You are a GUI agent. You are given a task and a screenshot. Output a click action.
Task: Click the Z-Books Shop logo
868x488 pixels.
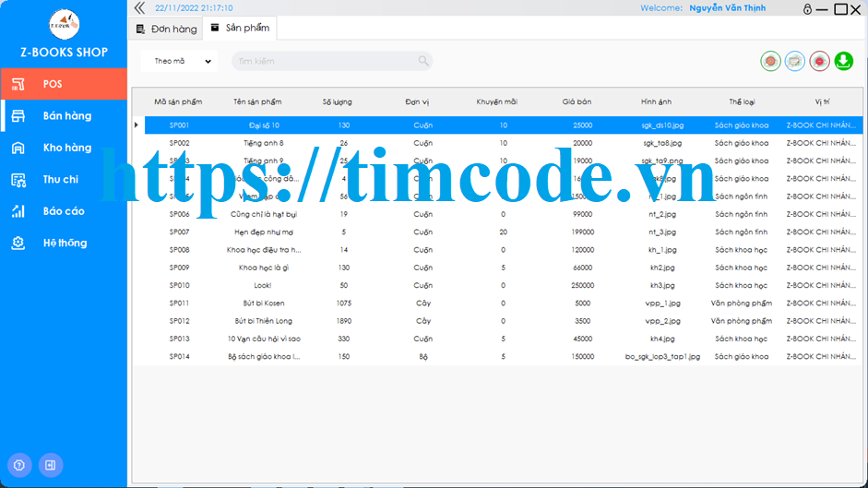(x=64, y=24)
